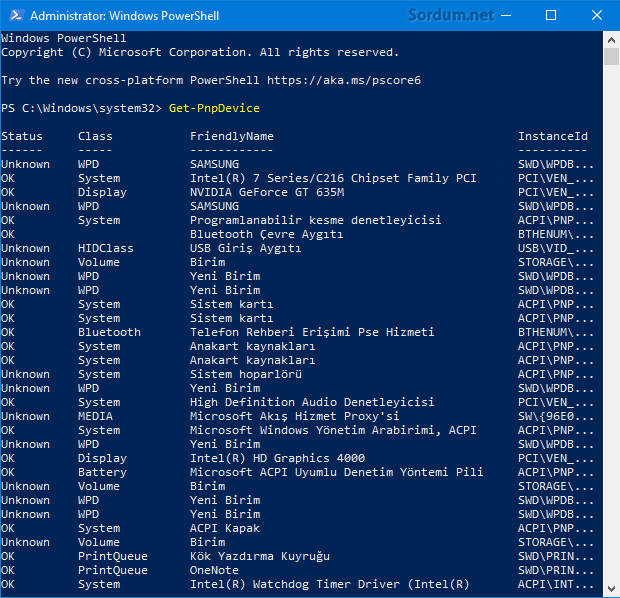Image resolution: width=620 pixels, height=598 pixels.
Task: Click the SW\{96E0... instance ID
Action: pyautogui.click(x=556, y=416)
